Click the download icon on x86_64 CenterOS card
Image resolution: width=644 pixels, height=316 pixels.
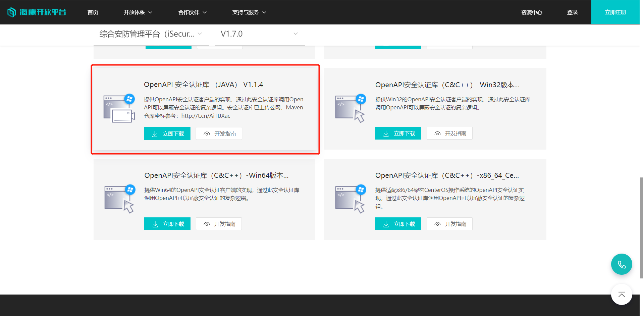point(386,224)
